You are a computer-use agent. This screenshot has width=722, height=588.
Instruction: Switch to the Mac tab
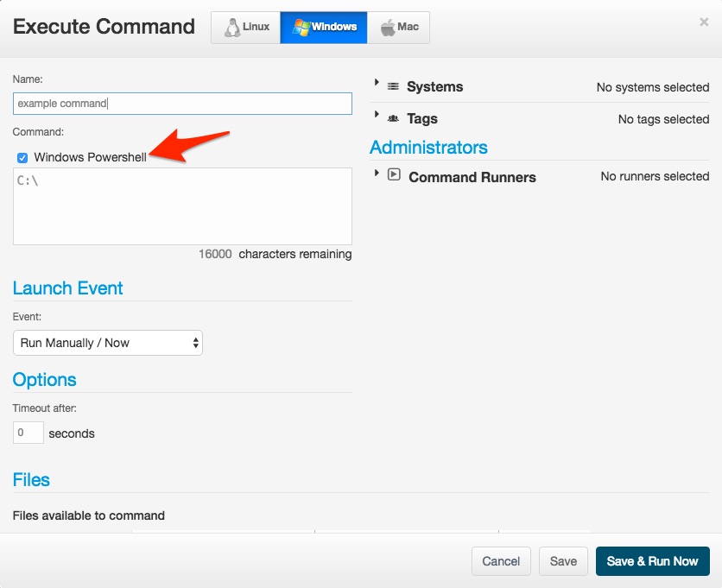tap(399, 28)
